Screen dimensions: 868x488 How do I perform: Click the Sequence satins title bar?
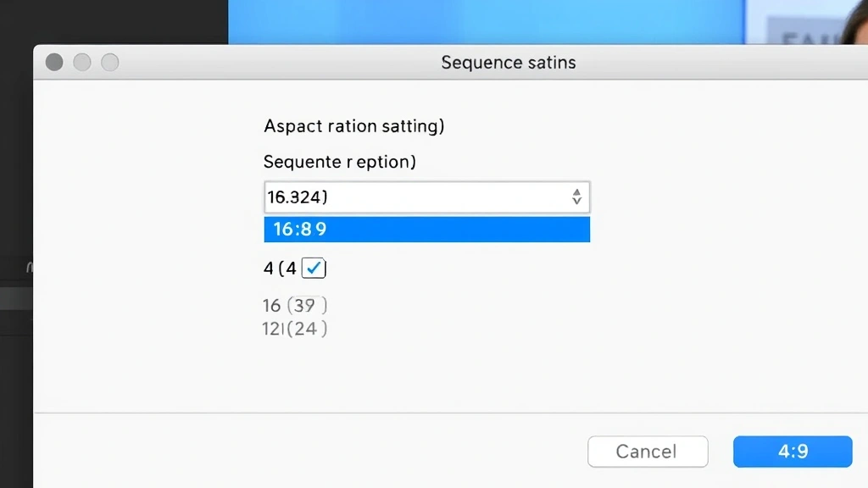tap(508, 62)
